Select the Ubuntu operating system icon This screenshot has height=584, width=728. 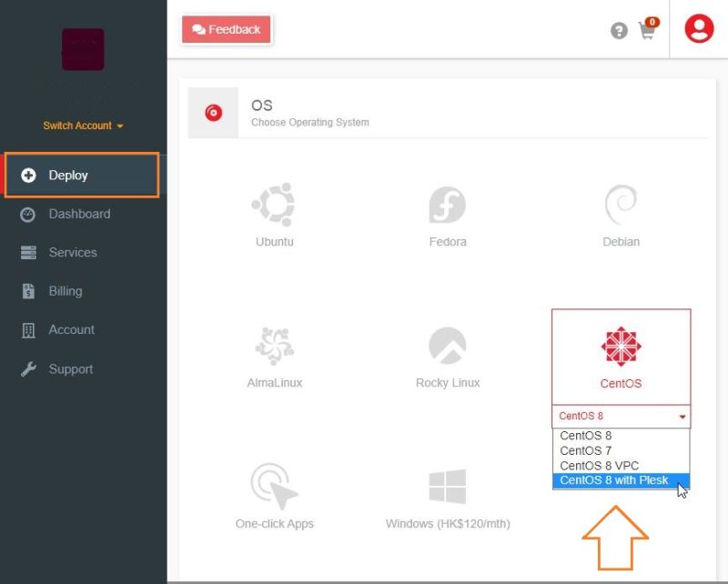[x=274, y=205]
